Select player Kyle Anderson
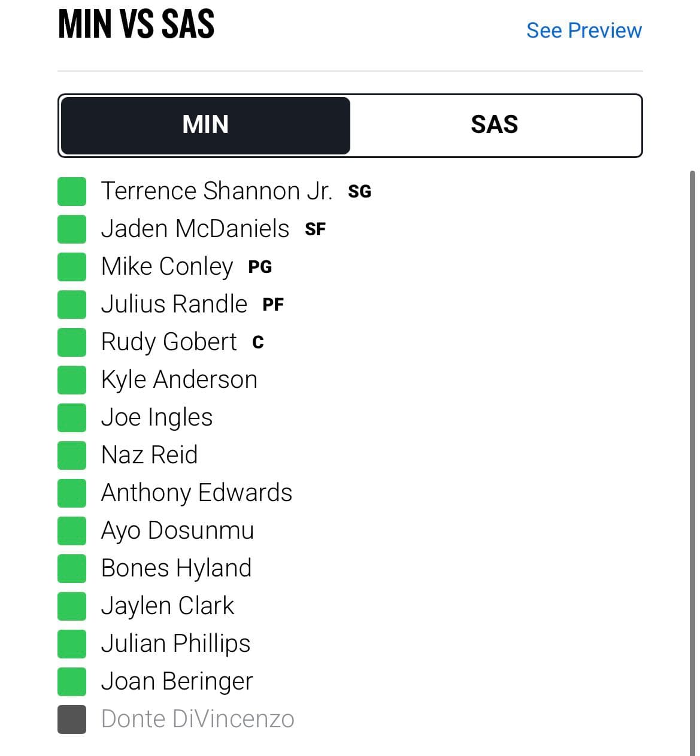The height and width of the screenshot is (756, 700). 179,379
